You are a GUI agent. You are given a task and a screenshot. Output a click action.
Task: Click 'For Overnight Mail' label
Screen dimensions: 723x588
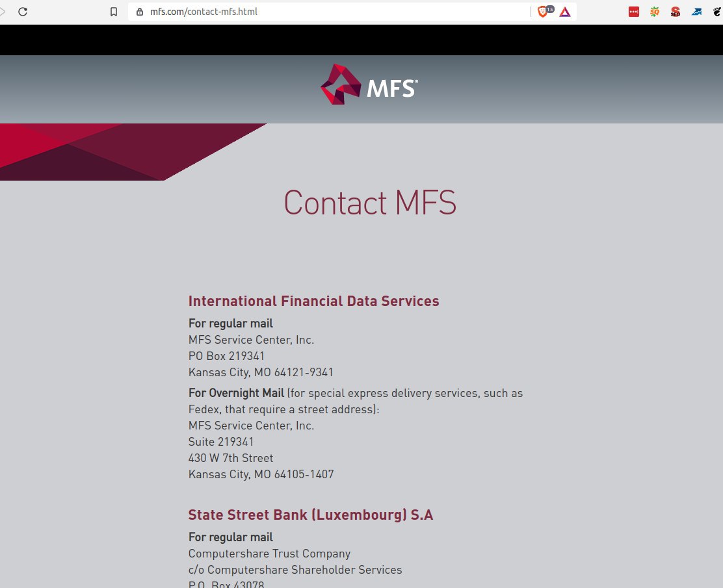click(237, 393)
